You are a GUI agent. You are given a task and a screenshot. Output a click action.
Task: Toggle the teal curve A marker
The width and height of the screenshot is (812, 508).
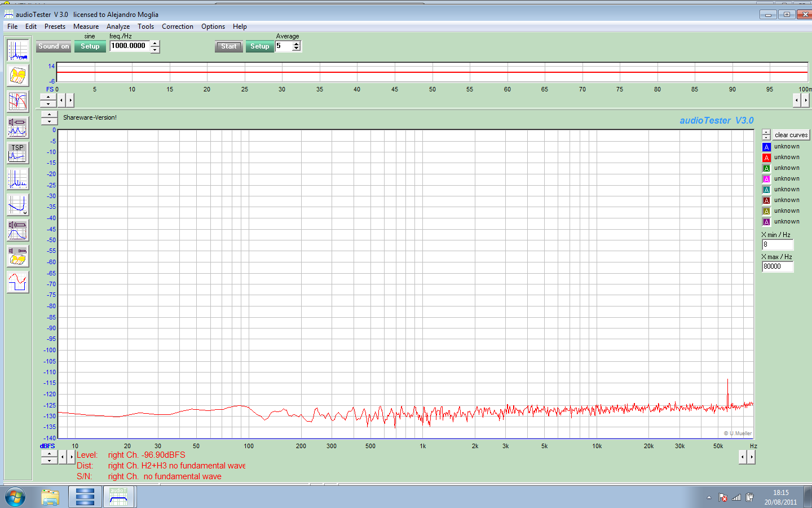pos(766,190)
